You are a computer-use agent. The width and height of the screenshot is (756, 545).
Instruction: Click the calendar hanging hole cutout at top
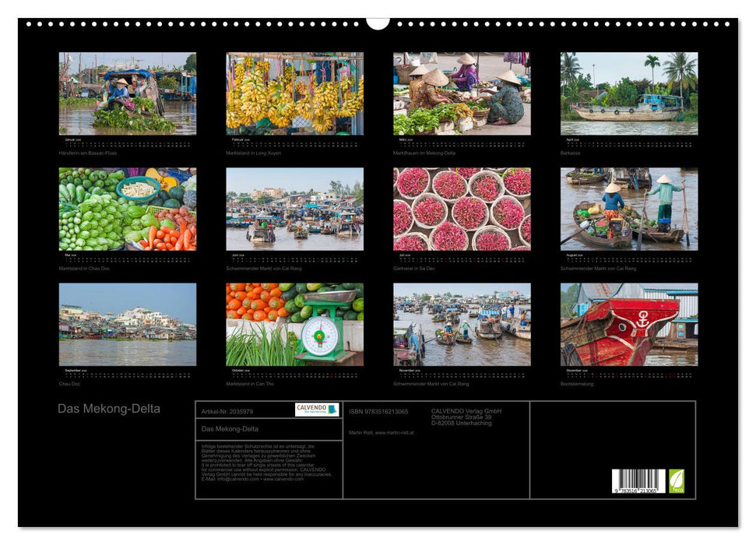pos(378,23)
